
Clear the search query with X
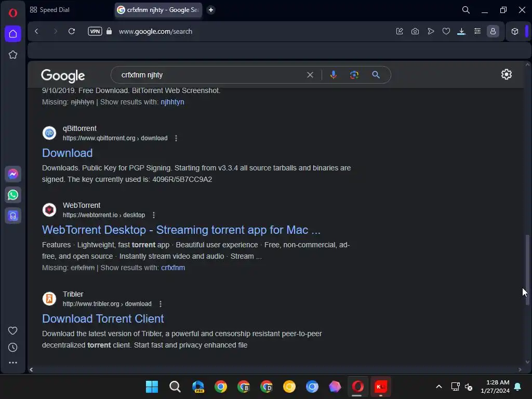point(310,75)
